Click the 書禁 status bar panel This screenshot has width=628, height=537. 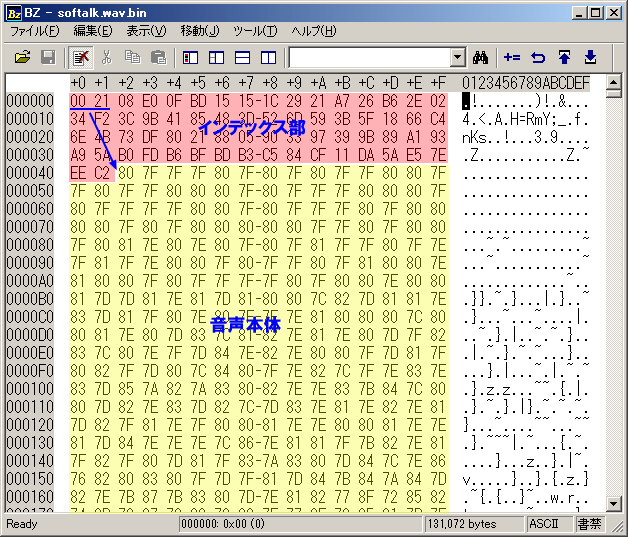pyautogui.click(x=594, y=524)
